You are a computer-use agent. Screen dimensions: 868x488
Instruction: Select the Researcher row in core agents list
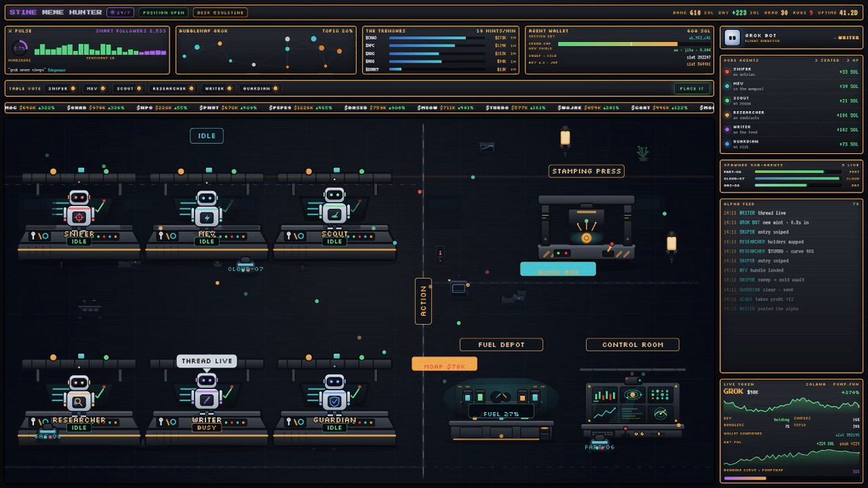pyautogui.click(x=791, y=115)
